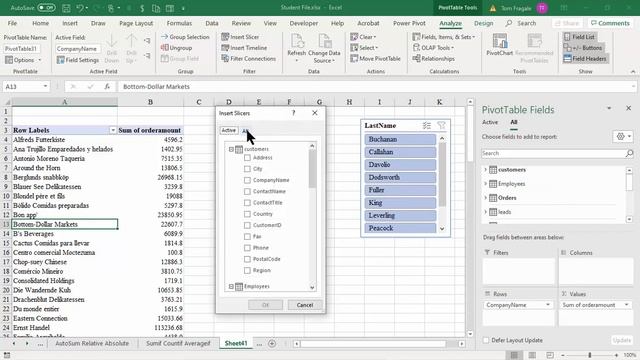
Task: Toggle the +/- Buttons display
Action: (582, 48)
